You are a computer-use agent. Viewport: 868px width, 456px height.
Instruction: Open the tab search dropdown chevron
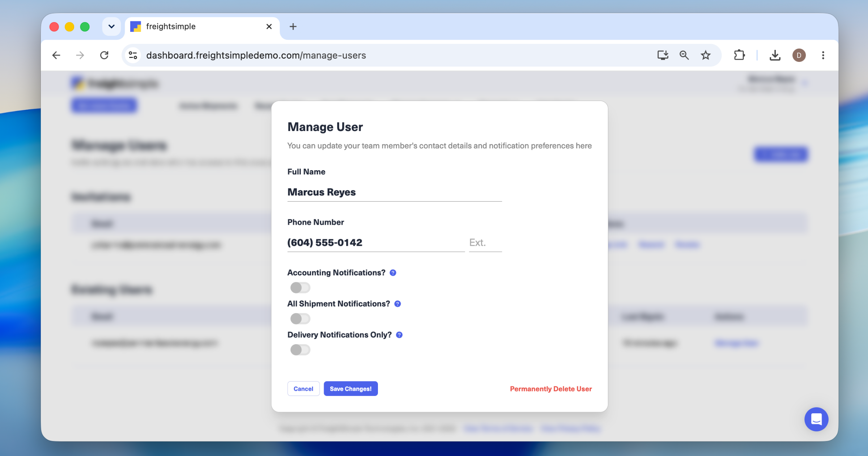(111, 26)
